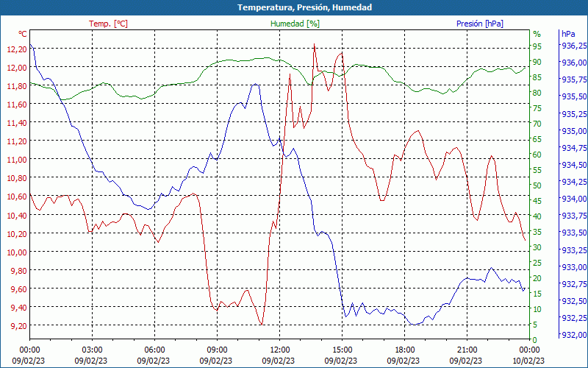Click temperature axis value 10,00
This screenshot has width=588, height=368.
(17, 252)
